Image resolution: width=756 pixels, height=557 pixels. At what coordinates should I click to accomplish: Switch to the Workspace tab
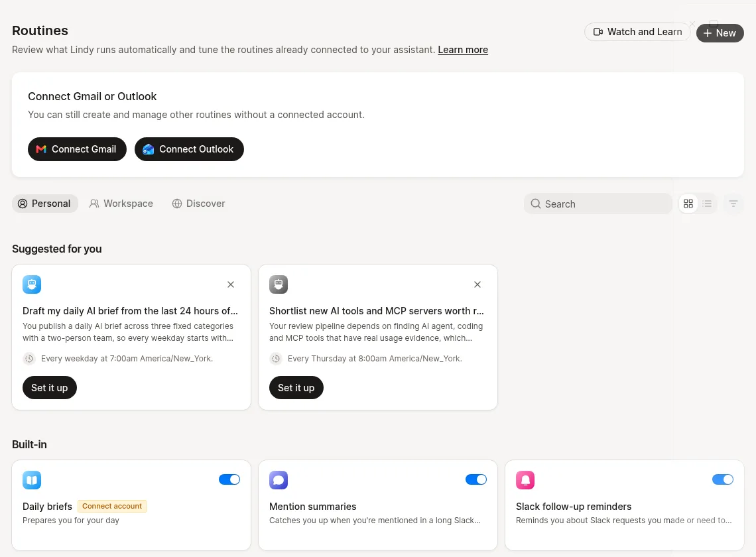[121, 204]
